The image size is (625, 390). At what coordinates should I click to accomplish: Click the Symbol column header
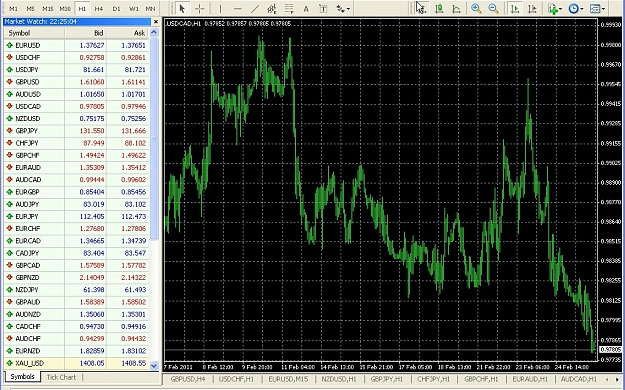pyautogui.click(x=34, y=33)
